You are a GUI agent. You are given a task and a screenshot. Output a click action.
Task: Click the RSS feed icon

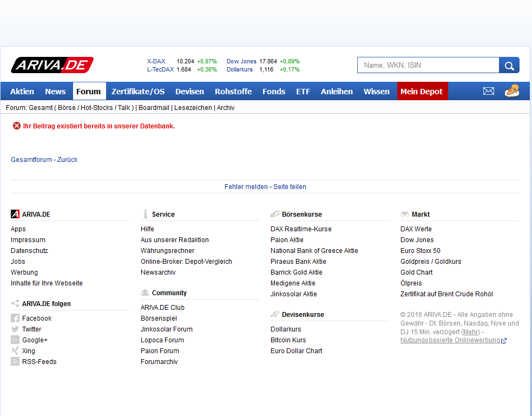[15, 362]
